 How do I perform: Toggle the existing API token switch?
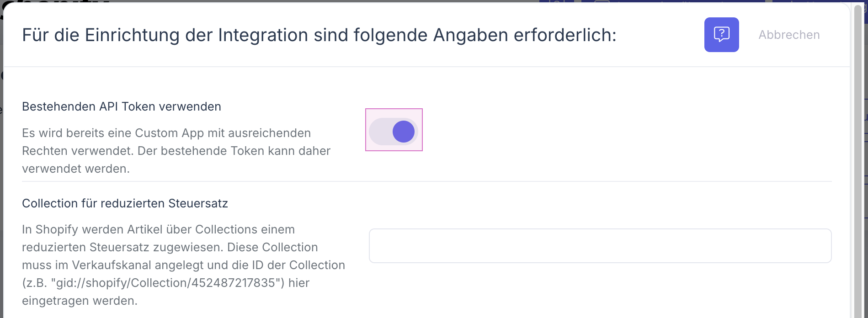[x=394, y=132]
